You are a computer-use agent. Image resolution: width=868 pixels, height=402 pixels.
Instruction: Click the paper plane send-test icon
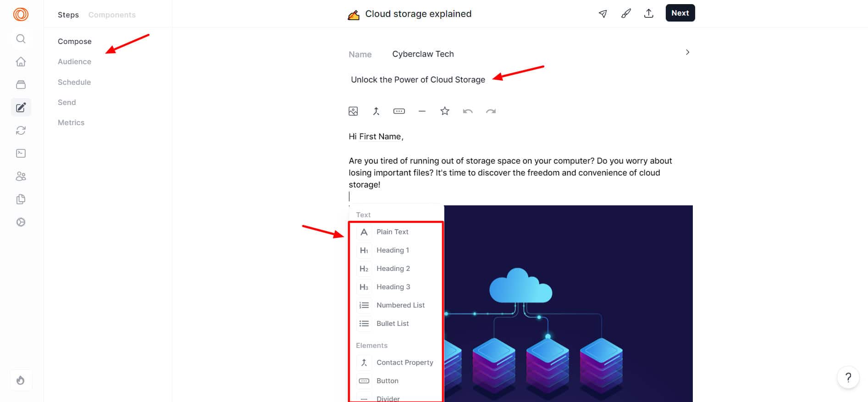click(x=603, y=13)
